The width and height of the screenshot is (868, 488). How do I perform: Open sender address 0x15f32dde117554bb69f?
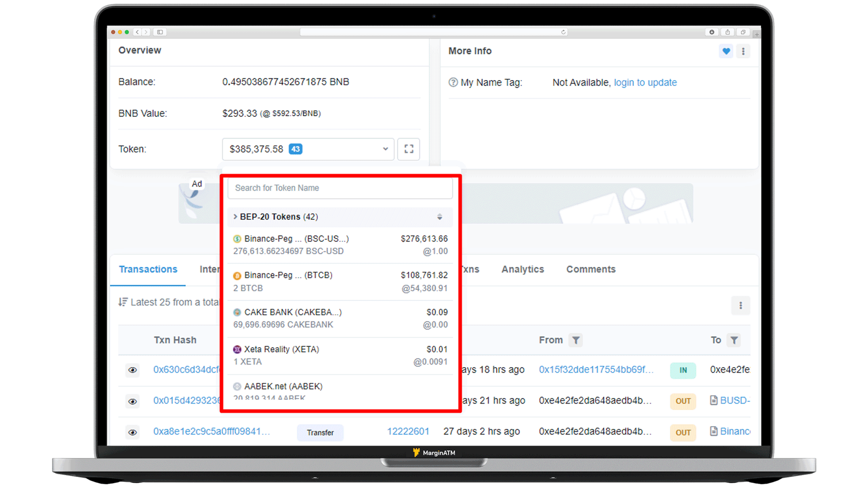[596, 369]
